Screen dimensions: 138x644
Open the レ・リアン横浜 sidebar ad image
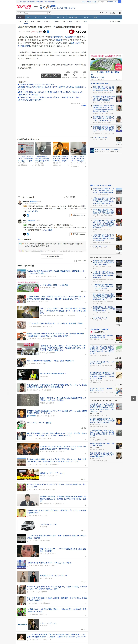pyautogui.click(x=106, y=62)
